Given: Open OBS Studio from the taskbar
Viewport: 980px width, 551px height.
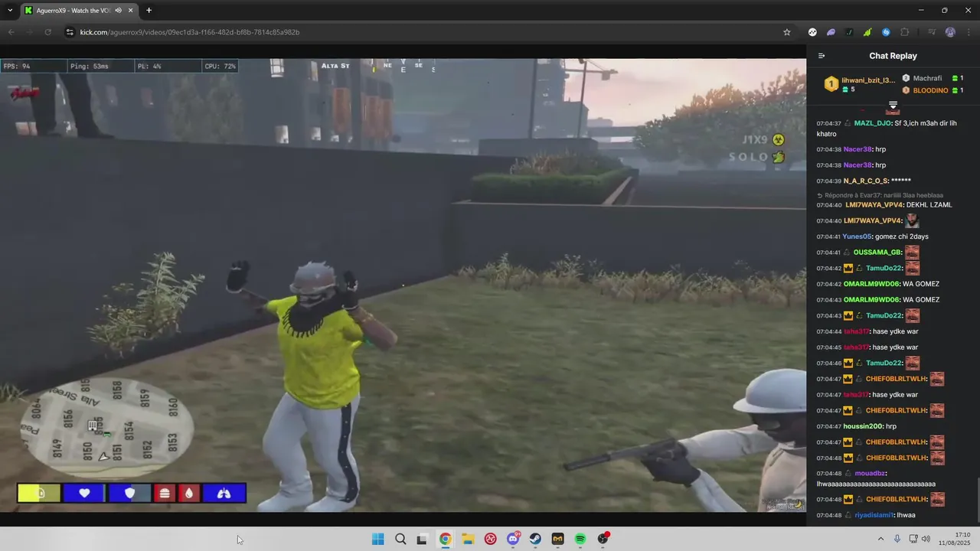Looking at the screenshot, I should [x=603, y=539].
